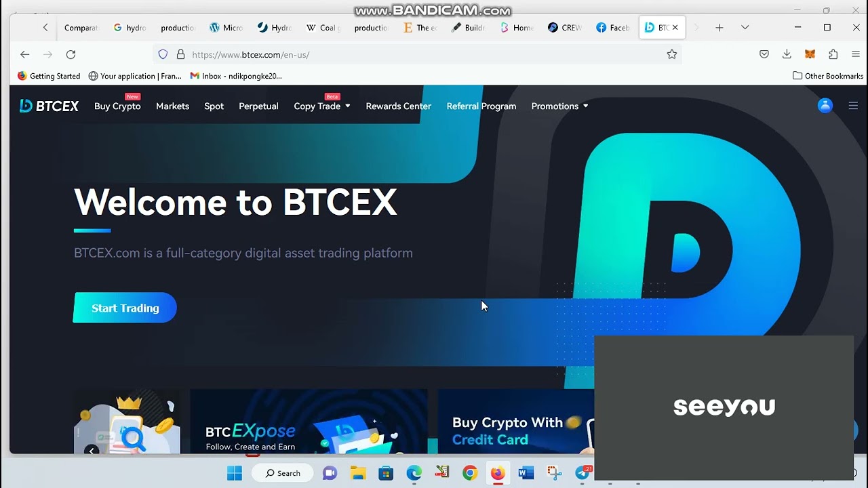
Task: Open the Other Bookmarks folder
Action: point(828,76)
